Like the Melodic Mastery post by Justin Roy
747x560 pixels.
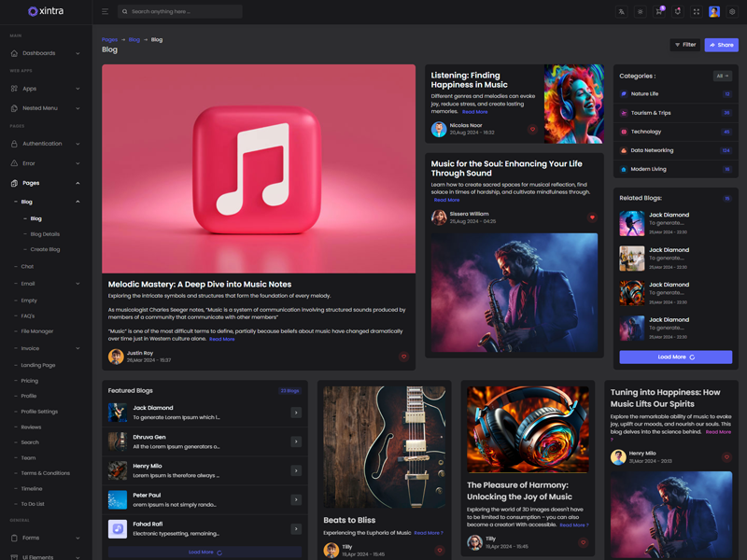(403, 357)
